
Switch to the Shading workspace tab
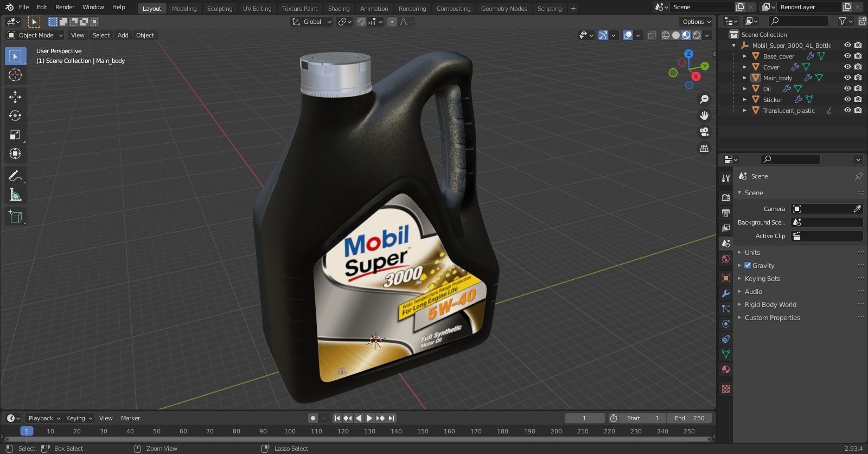[x=339, y=9]
